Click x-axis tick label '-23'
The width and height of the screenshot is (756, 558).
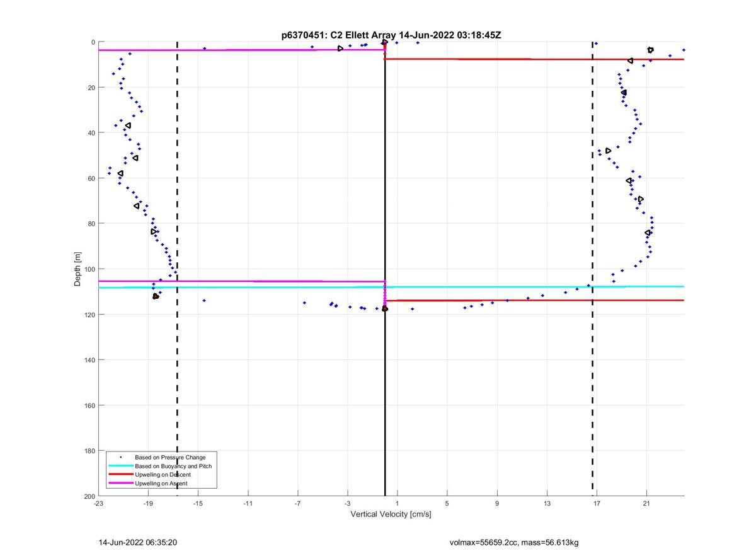click(x=98, y=503)
